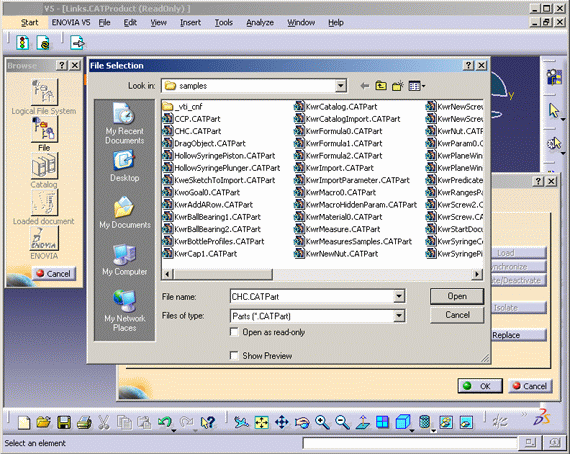Screen dimensions: 570x454
Task: Click the Select arrow tool on right toolbar
Action: point(554,111)
